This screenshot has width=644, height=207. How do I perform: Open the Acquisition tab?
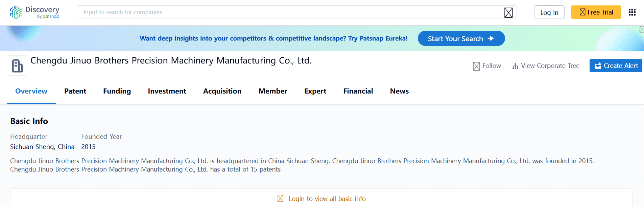point(222,91)
